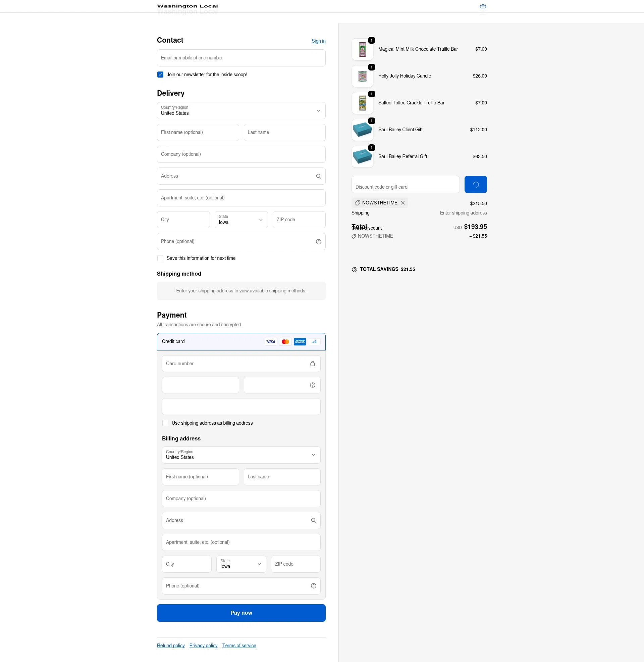Check Save this information for next time
This screenshot has width=644, height=662.
[x=160, y=258]
